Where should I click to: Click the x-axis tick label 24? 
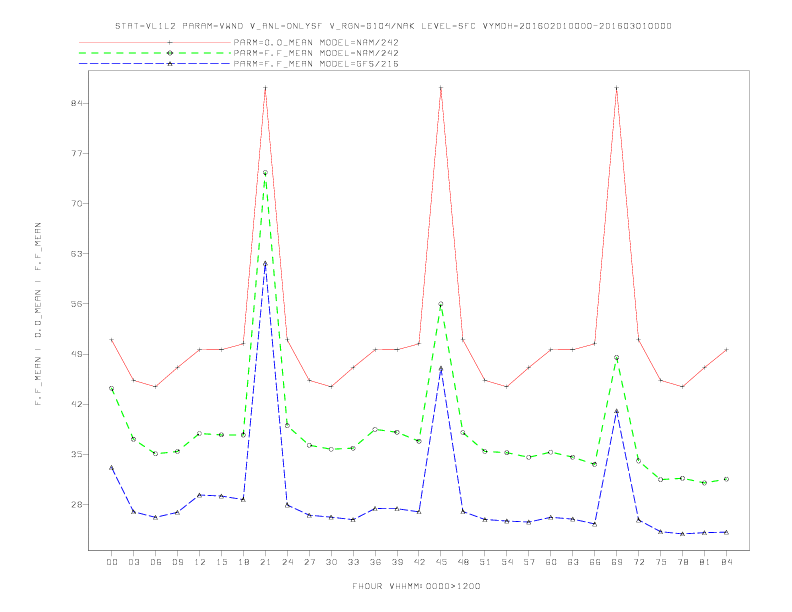pyautogui.click(x=287, y=562)
